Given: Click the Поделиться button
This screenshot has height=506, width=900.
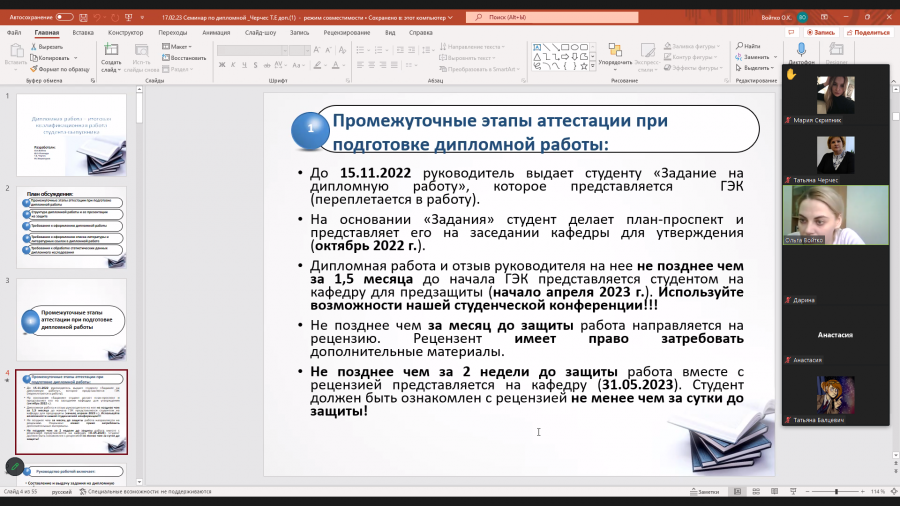Looking at the screenshot, I should coord(868,33).
